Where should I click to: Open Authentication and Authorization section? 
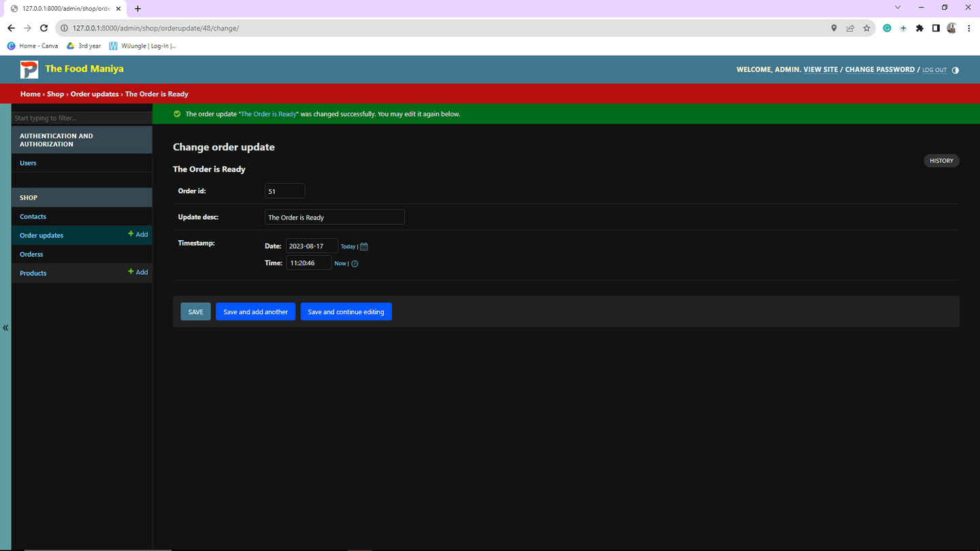coord(56,140)
